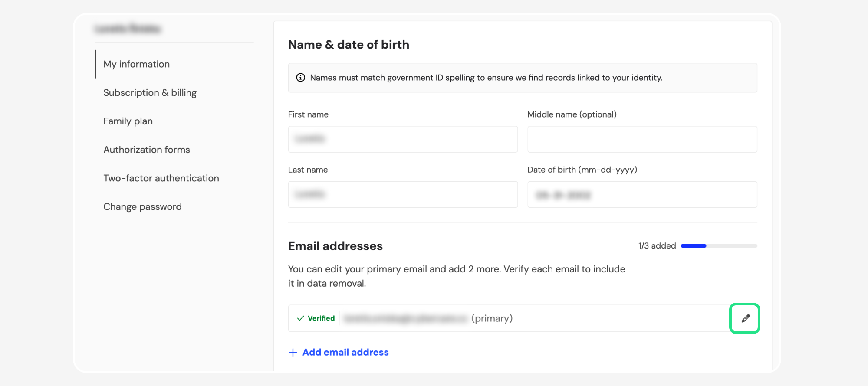This screenshot has height=386, width=868.
Task: Click the '(primary)' label in the email row
Action: pos(492,318)
